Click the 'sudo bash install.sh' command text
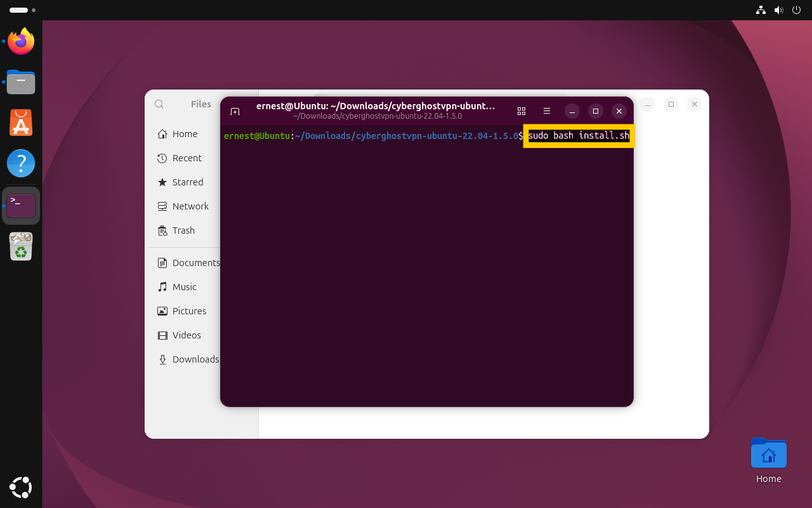 click(579, 136)
